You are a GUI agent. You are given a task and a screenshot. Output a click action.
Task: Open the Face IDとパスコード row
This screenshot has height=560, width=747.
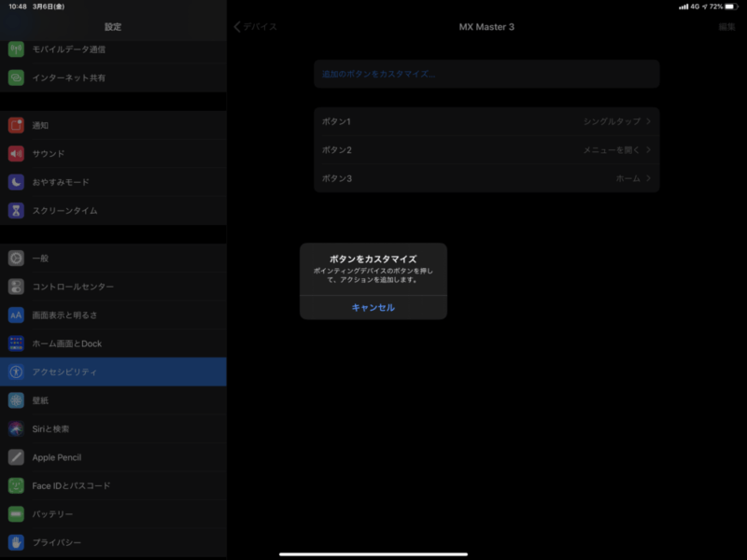pyautogui.click(x=113, y=485)
